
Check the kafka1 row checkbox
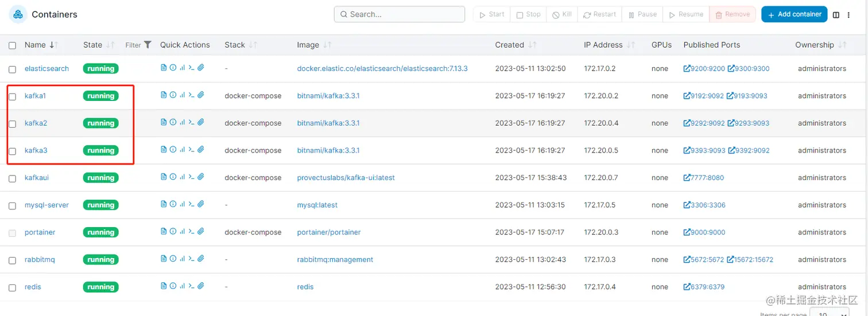(x=12, y=96)
